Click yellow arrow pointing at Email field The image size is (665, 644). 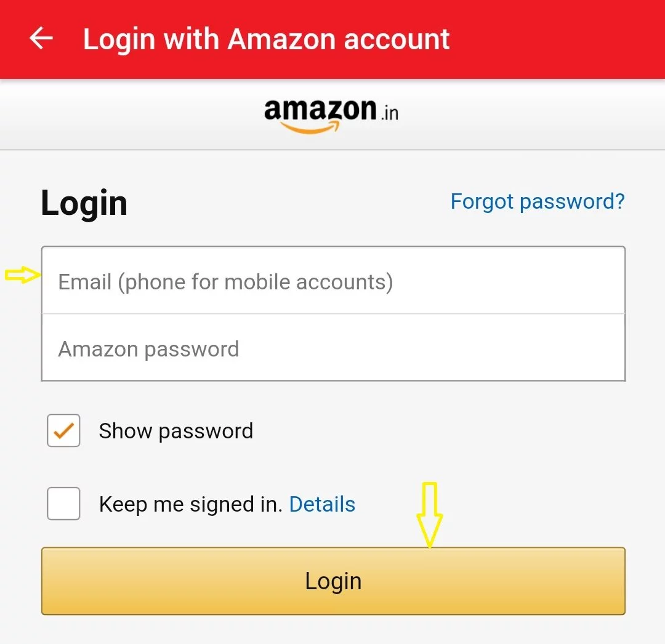[x=22, y=276]
